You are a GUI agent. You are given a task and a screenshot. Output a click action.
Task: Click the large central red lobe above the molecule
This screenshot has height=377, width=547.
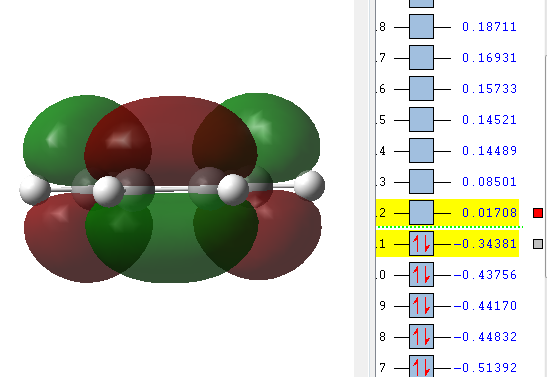tap(171, 140)
